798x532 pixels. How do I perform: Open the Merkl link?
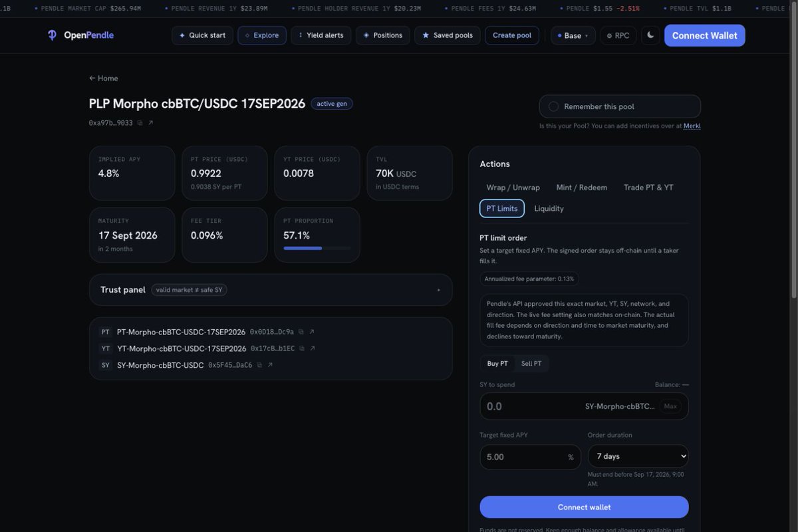[x=692, y=126]
